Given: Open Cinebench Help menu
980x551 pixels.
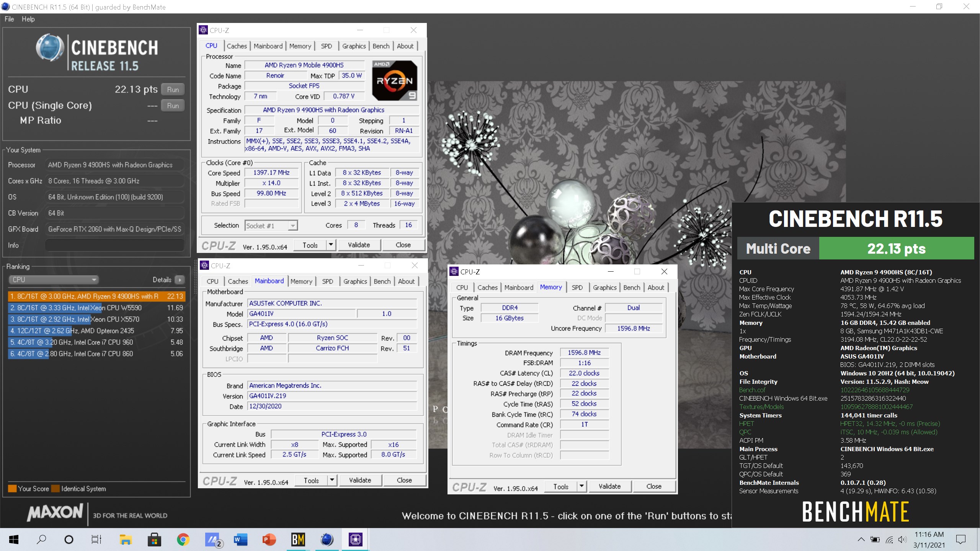Looking at the screenshot, I should [28, 19].
